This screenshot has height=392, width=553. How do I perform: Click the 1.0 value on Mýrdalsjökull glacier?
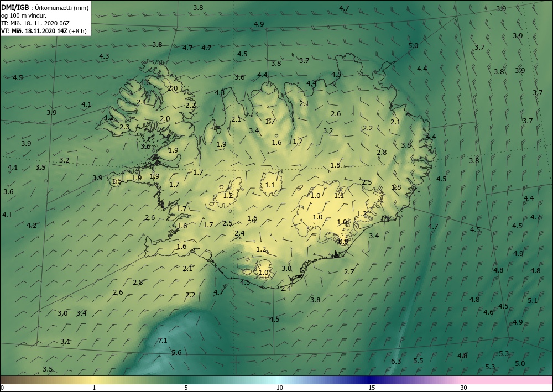click(263, 273)
